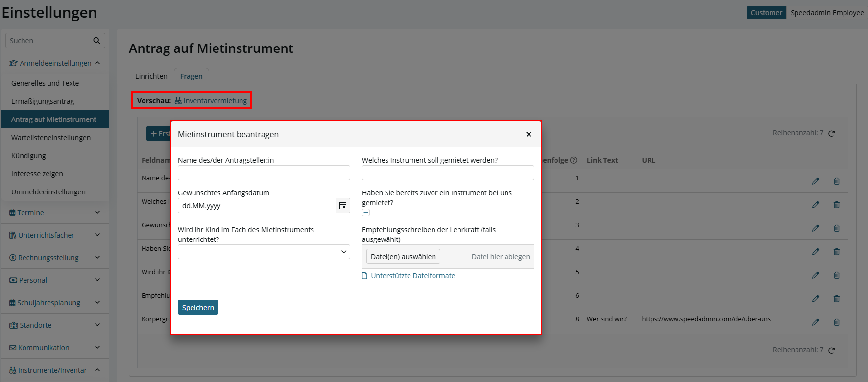Expand the Personal section
Image resolution: width=868 pixels, height=382 pixels.
pos(55,280)
